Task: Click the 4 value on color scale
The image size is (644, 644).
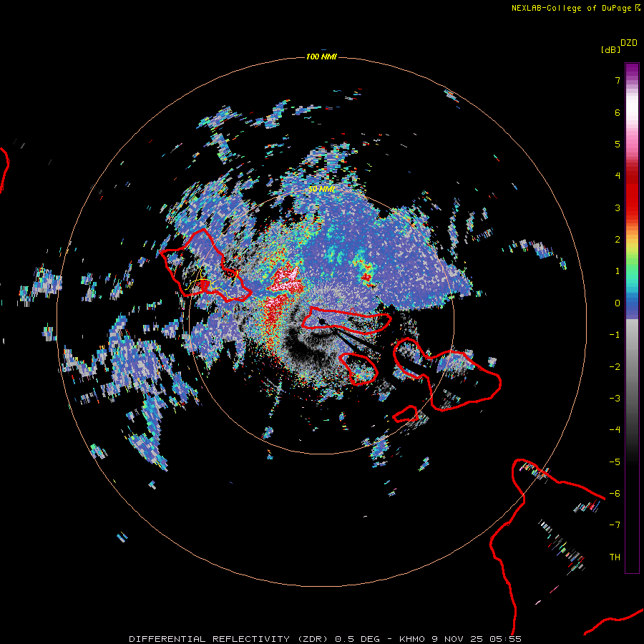Action: coord(618,176)
